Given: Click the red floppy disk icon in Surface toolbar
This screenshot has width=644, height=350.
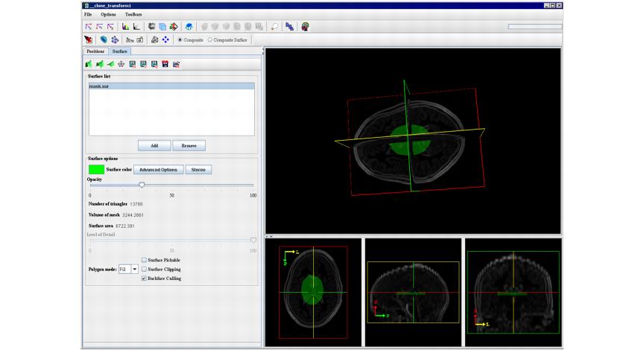Looking at the screenshot, I should coord(165,64).
